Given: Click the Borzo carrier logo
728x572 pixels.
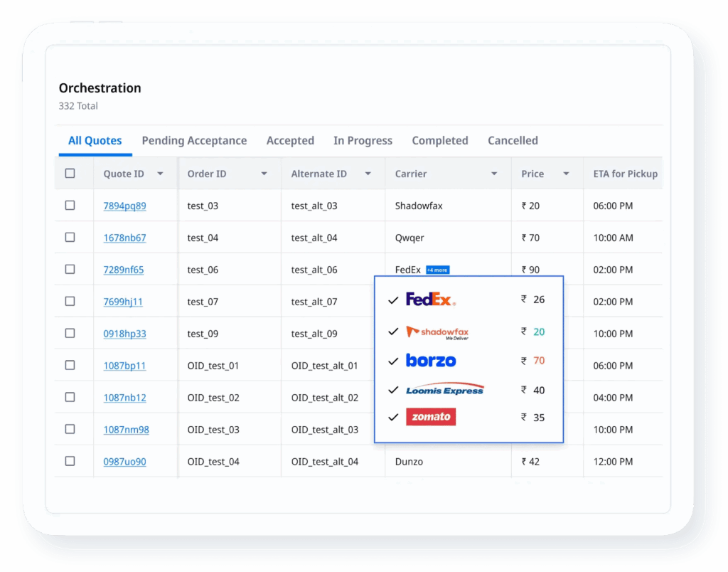Looking at the screenshot, I should [x=431, y=361].
